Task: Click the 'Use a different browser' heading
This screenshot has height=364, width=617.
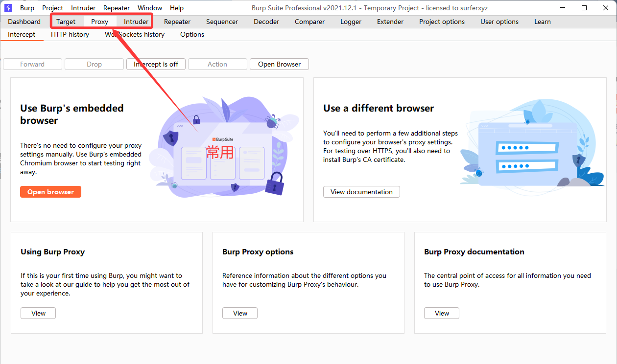Action: tap(379, 108)
